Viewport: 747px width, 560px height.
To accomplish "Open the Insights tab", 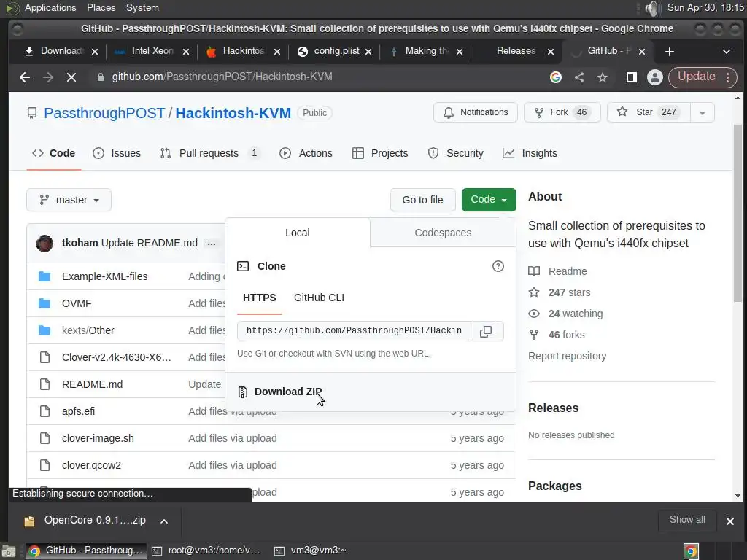I will point(530,153).
